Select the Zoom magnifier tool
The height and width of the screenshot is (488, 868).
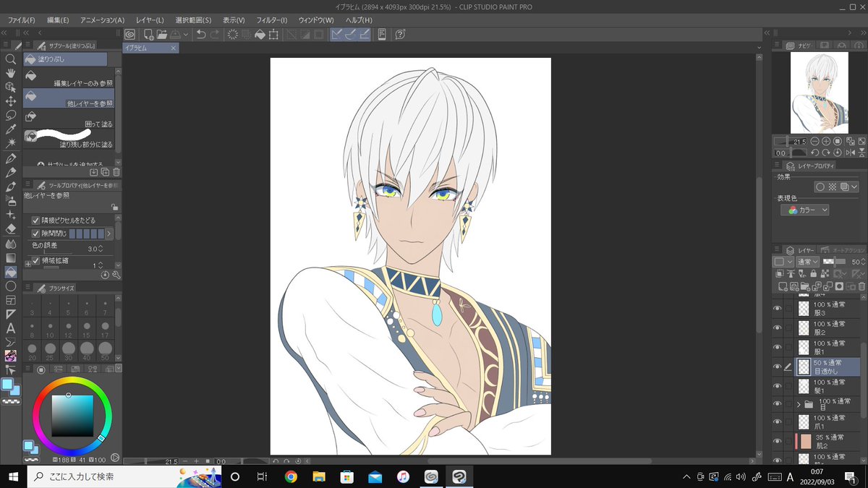[x=11, y=59]
